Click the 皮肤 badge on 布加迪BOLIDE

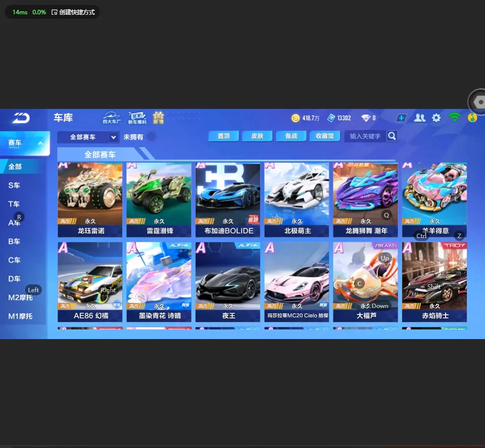(254, 219)
